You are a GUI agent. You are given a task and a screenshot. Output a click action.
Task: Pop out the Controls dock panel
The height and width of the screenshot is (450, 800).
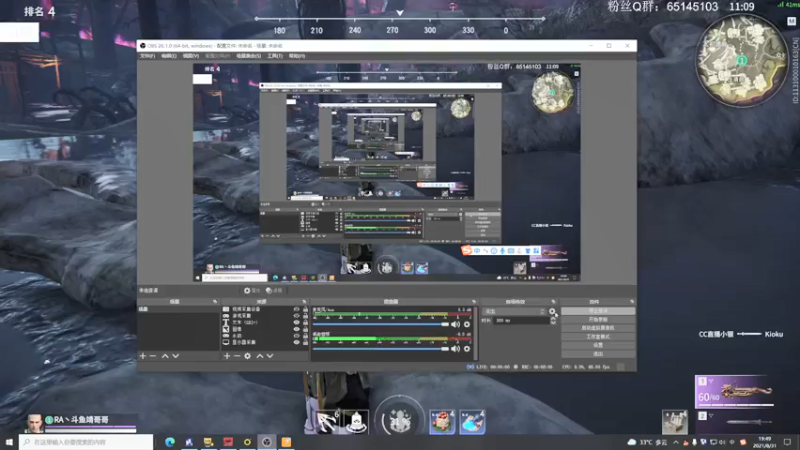pyautogui.click(x=632, y=302)
